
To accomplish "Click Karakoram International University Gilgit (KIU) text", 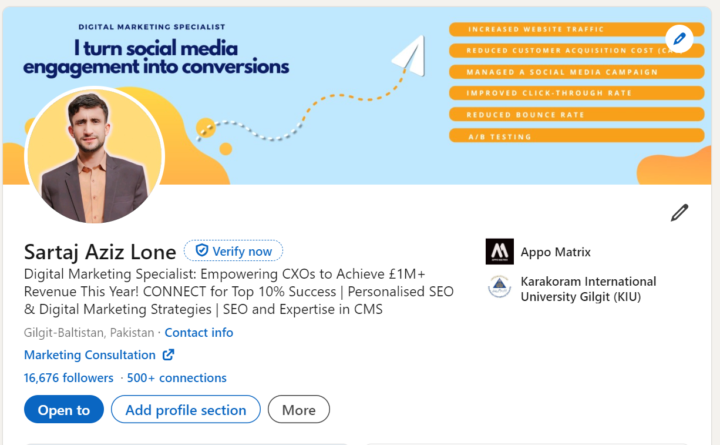I will point(588,289).
